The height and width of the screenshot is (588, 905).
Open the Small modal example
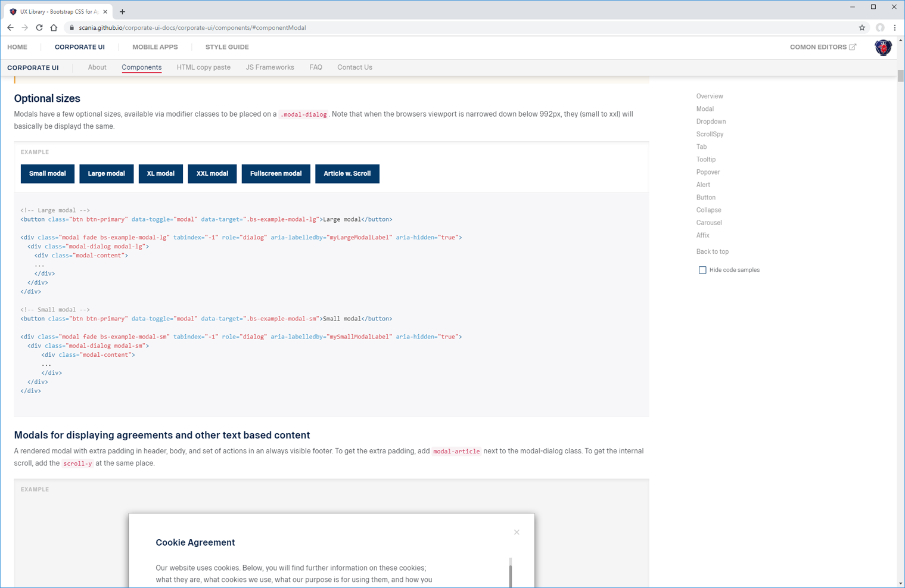point(48,173)
